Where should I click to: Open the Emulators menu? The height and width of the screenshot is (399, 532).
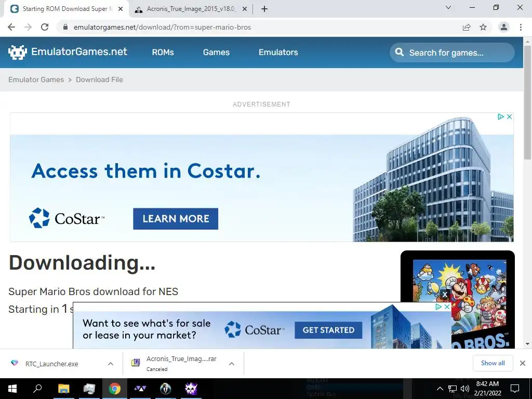[x=278, y=52]
